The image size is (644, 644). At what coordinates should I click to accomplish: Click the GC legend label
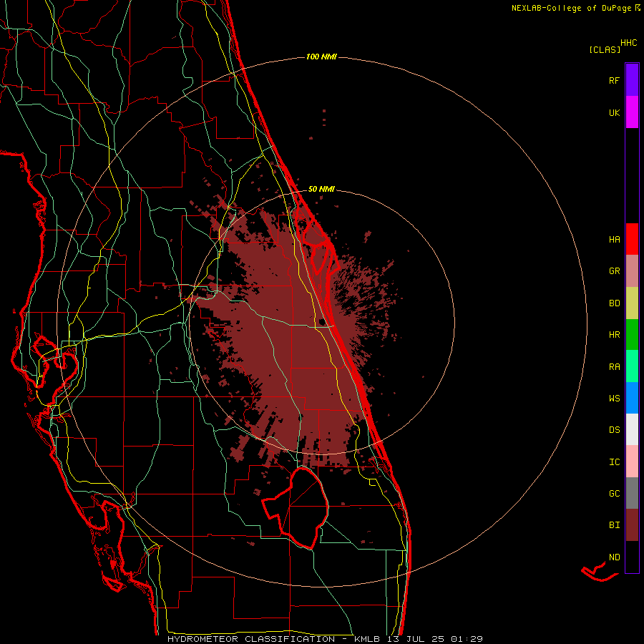click(x=614, y=494)
